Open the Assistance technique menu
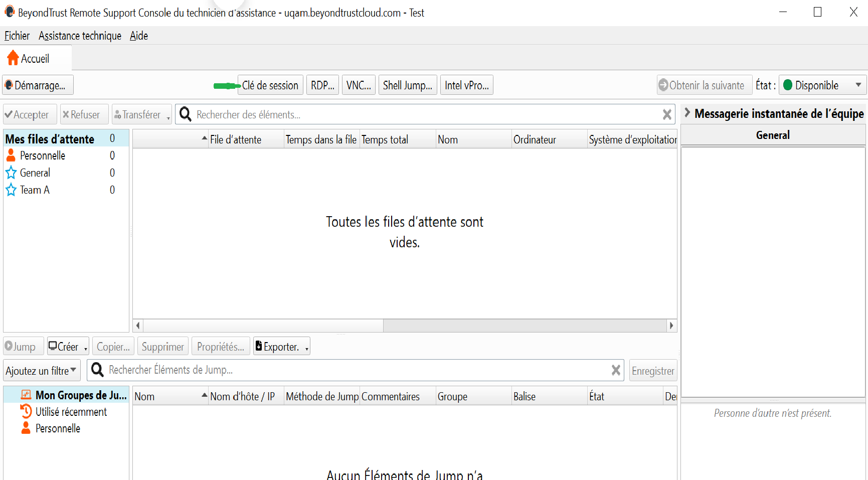The height and width of the screenshot is (480, 868). (x=80, y=36)
